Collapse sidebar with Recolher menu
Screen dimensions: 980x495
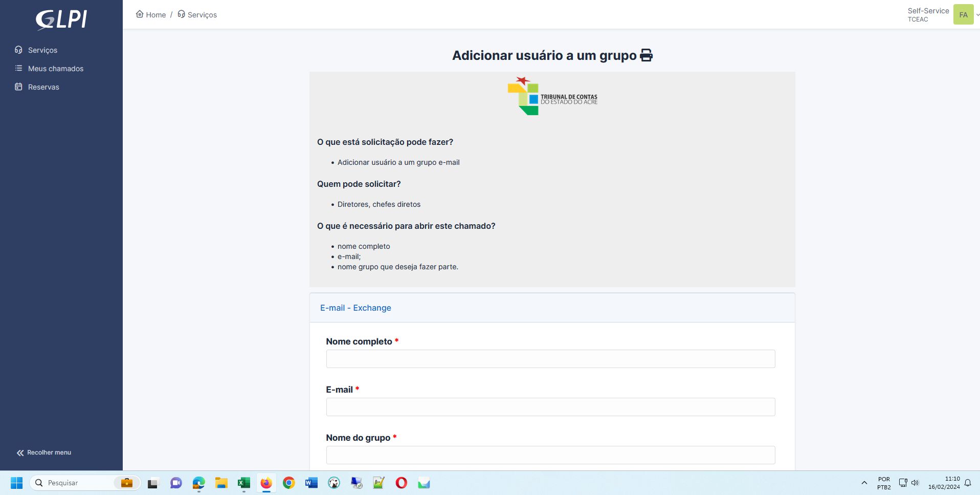pyautogui.click(x=44, y=453)
